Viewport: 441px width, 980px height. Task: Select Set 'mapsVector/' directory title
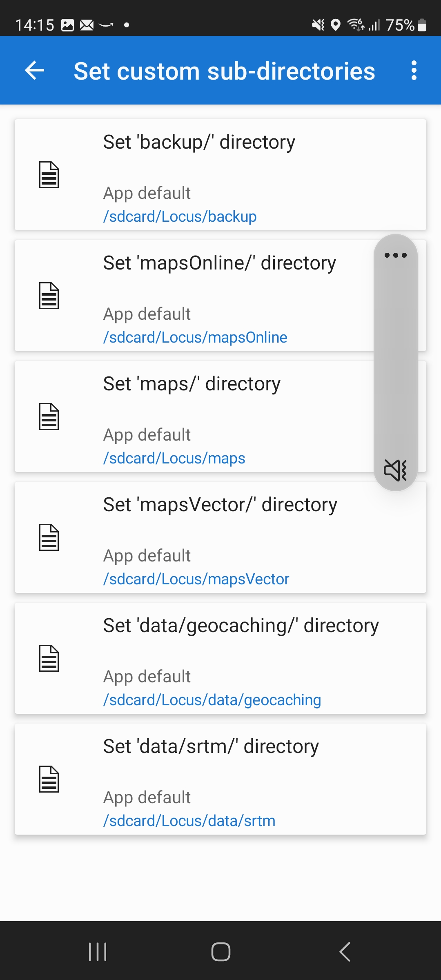click(x=220, y=505)
